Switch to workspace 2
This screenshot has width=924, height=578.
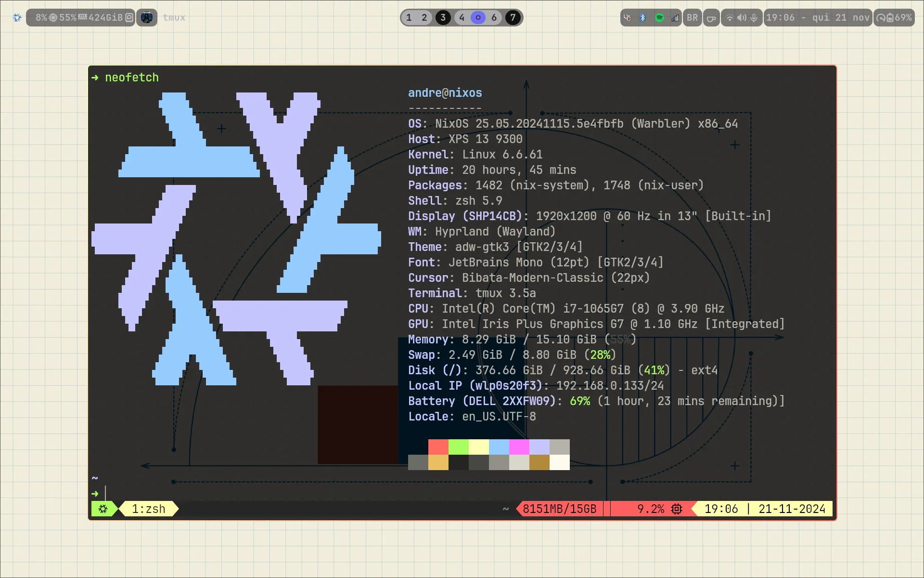(424, 18)
